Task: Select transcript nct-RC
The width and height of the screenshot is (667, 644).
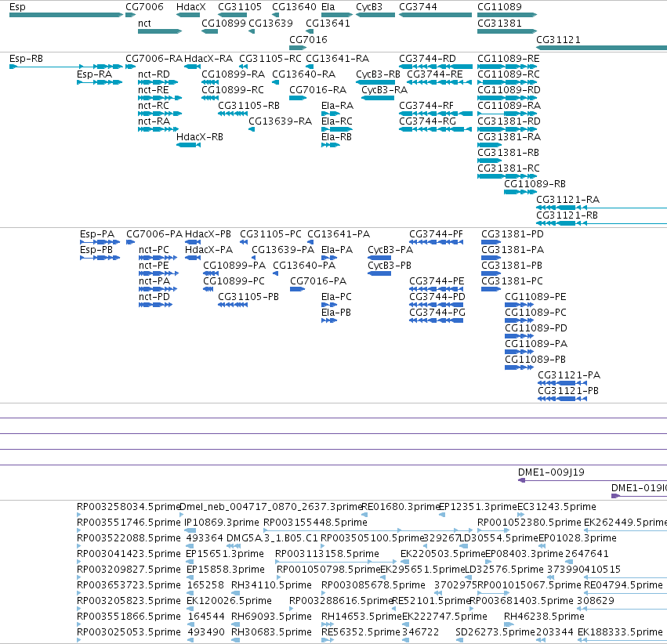Action: [160, 114]
